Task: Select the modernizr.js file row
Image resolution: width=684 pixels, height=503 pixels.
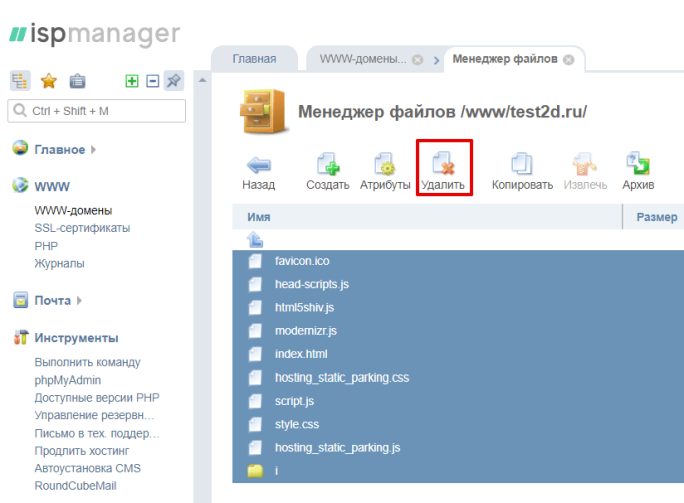Action: 458,331
